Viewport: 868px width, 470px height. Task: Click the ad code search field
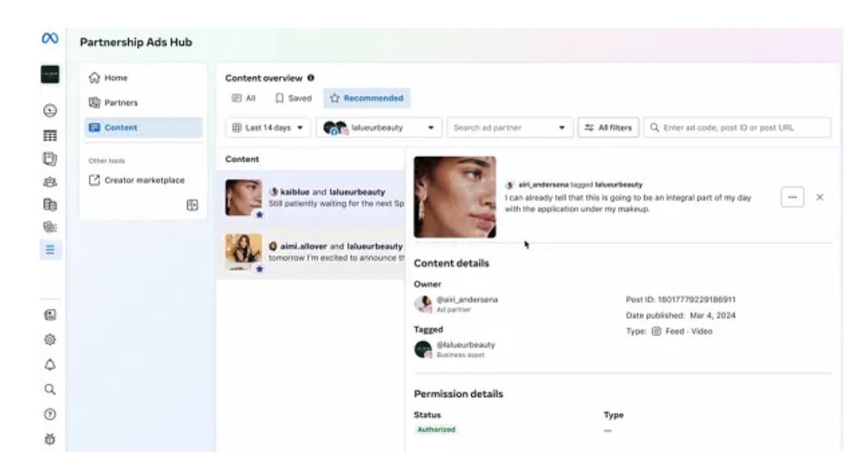click(737, 128)
